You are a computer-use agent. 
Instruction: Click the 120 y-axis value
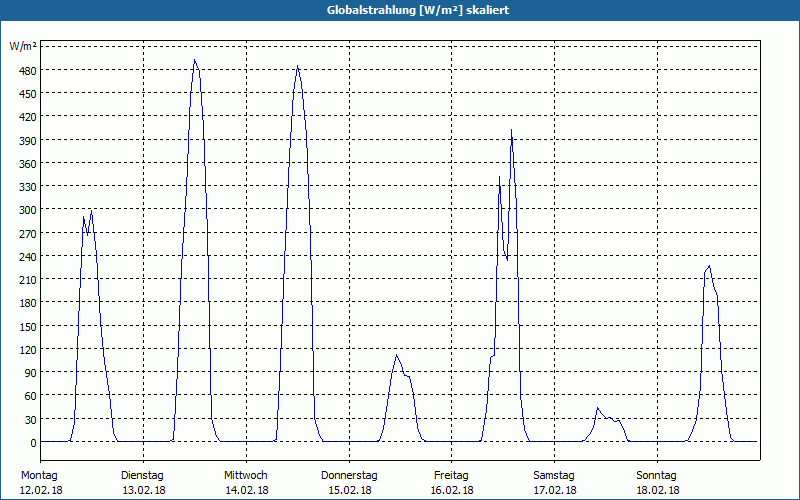click(x=27, y=350)
